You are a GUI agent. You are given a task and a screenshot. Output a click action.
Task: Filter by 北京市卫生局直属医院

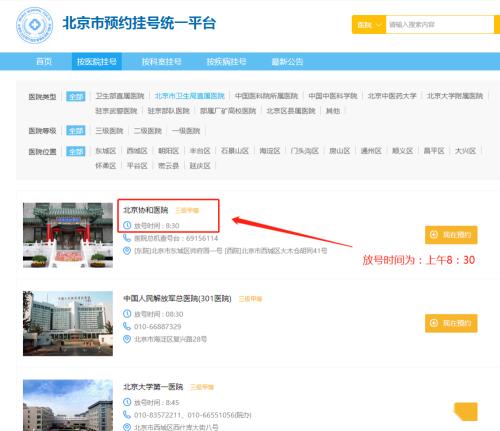189,96
